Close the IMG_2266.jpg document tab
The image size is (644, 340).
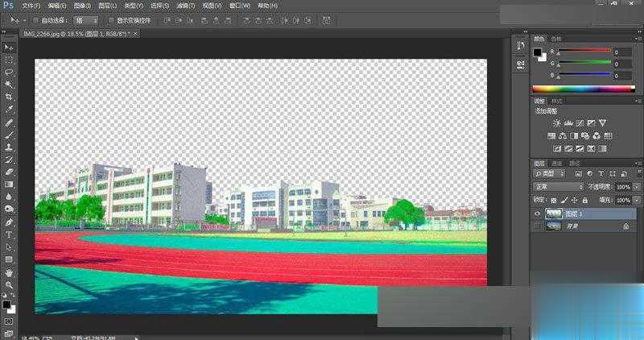coord(135,33)
